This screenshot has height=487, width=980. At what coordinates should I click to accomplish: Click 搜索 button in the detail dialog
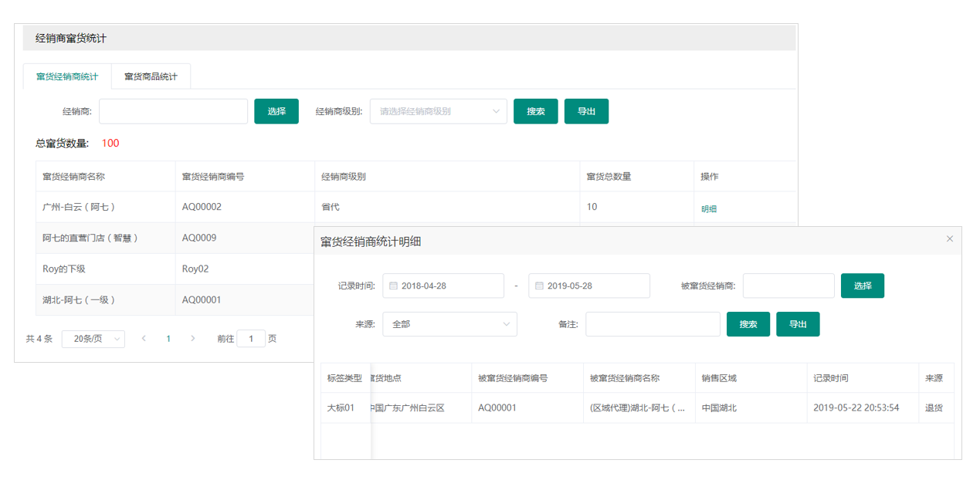(748, 324)
